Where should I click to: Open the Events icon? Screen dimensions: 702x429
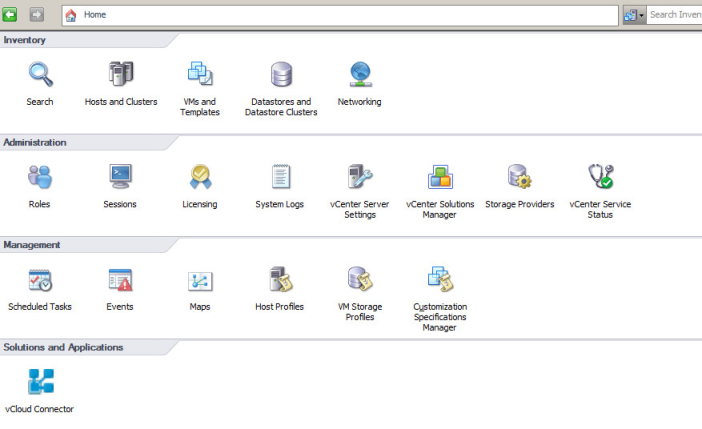(x=120, y=280)
